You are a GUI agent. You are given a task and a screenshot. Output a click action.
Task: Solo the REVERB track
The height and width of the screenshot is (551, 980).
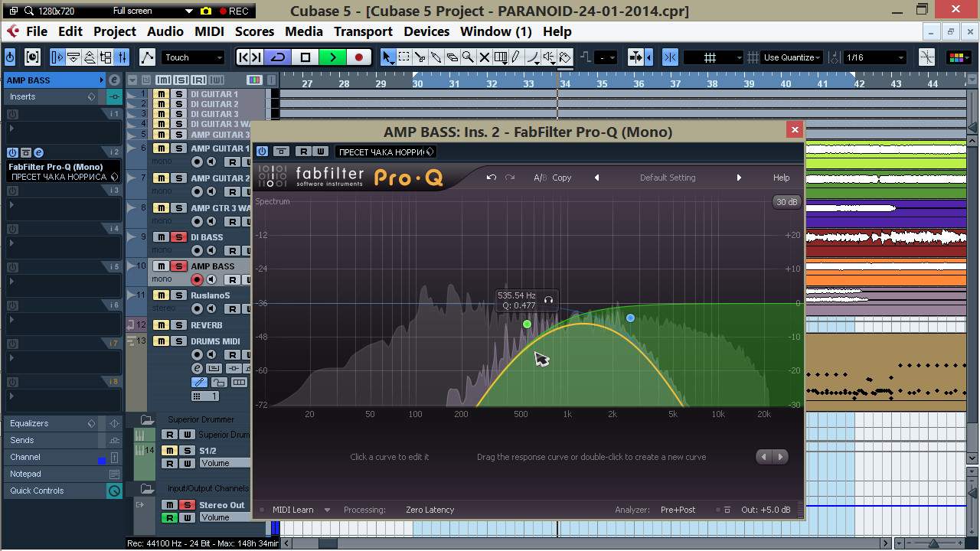178,325
